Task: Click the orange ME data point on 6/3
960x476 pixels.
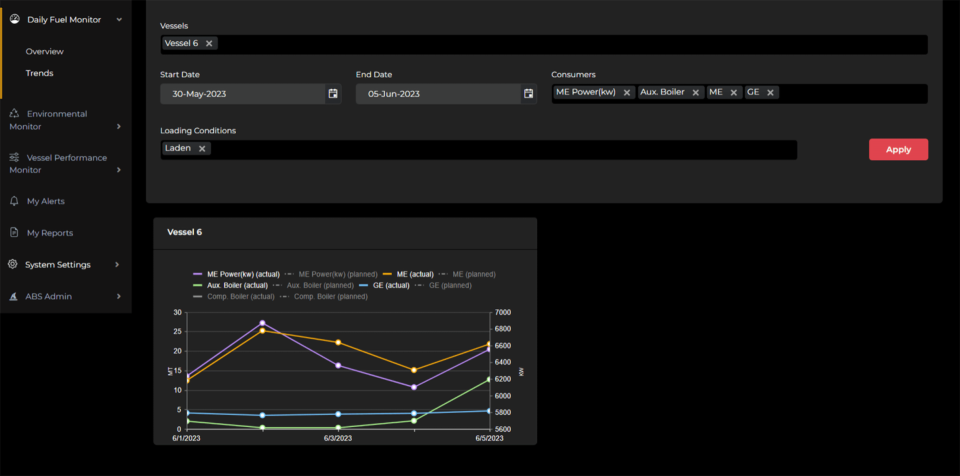Action: pyautogui.click(x=338, y=342)
